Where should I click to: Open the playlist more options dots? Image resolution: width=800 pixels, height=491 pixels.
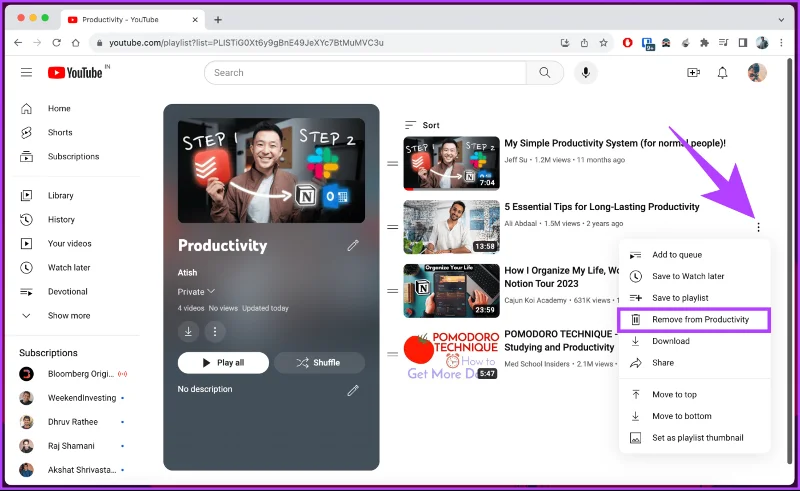click(x=215, y=331)
